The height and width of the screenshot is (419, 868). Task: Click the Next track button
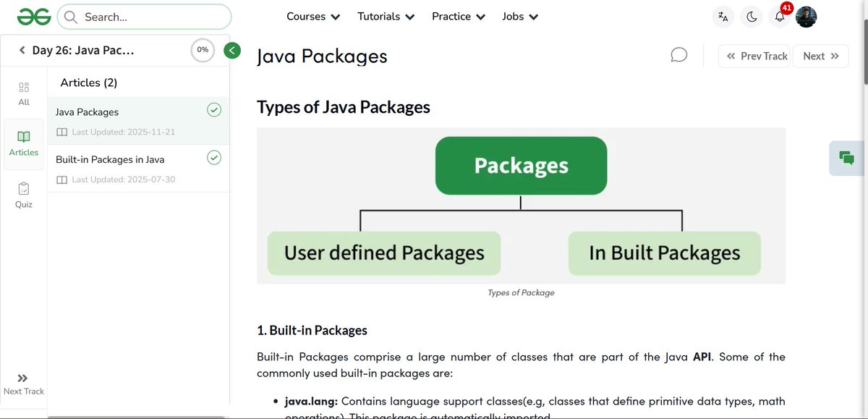(x=820, y=56)
